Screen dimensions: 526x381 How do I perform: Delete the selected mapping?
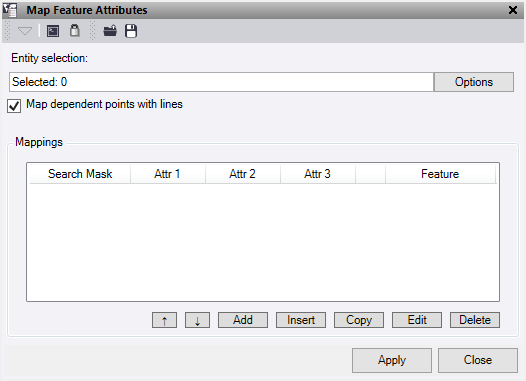(x=475, y=320)
